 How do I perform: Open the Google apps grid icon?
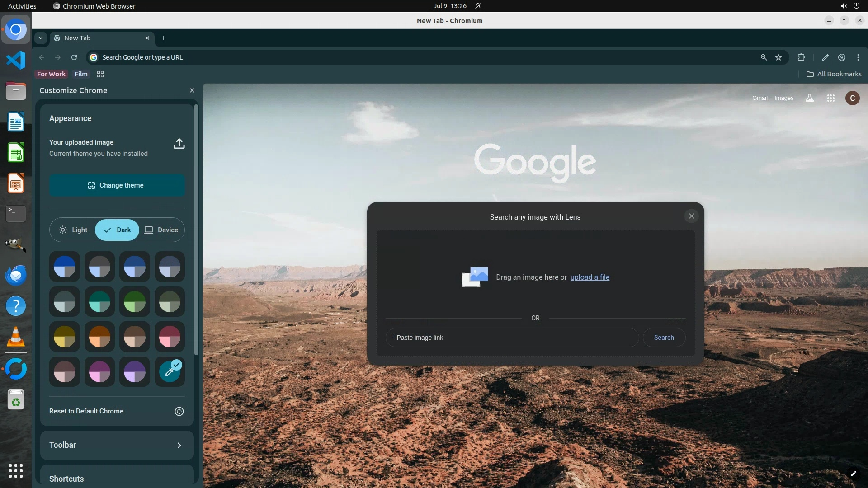coord(830,98)
